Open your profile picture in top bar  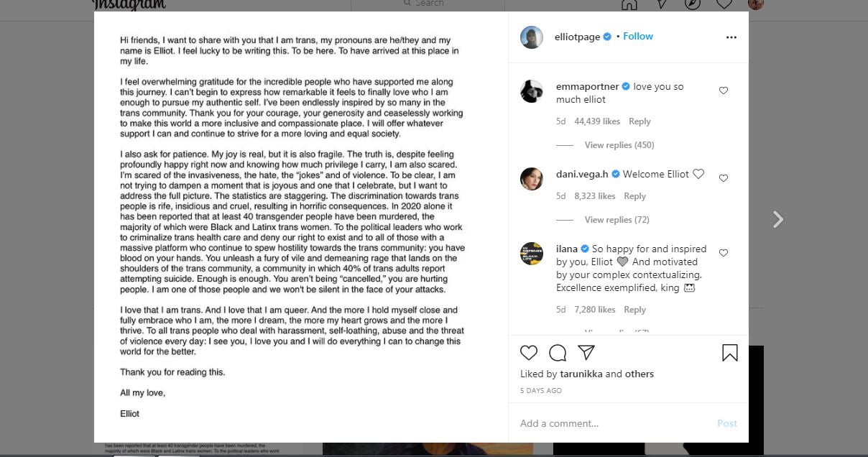tap(755, 4)
